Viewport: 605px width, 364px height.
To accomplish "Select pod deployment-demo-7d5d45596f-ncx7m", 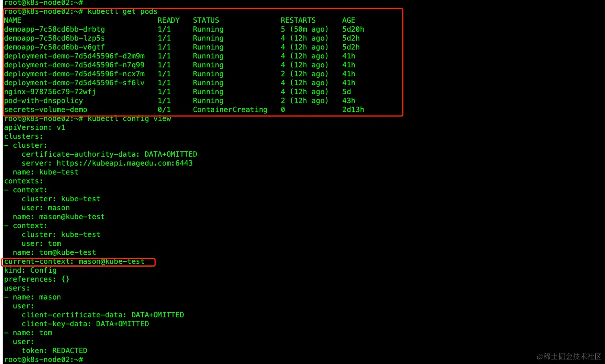I will point(74,74).
